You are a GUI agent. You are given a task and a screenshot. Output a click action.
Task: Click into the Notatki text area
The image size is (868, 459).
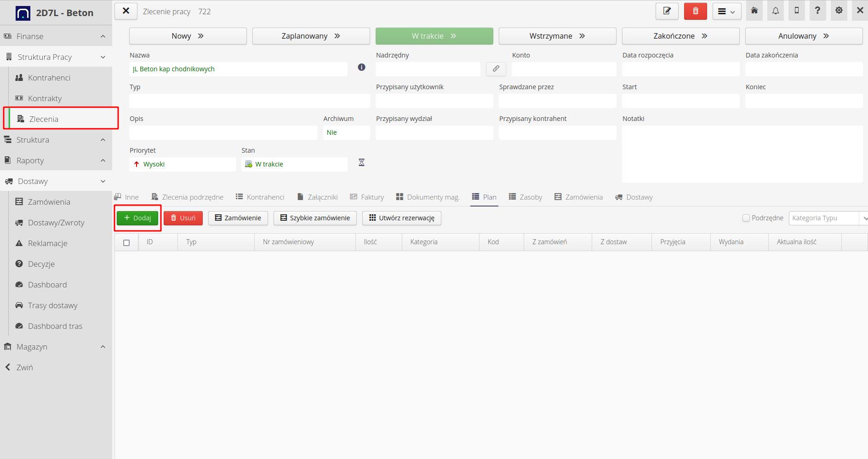(x=742, y=154)
